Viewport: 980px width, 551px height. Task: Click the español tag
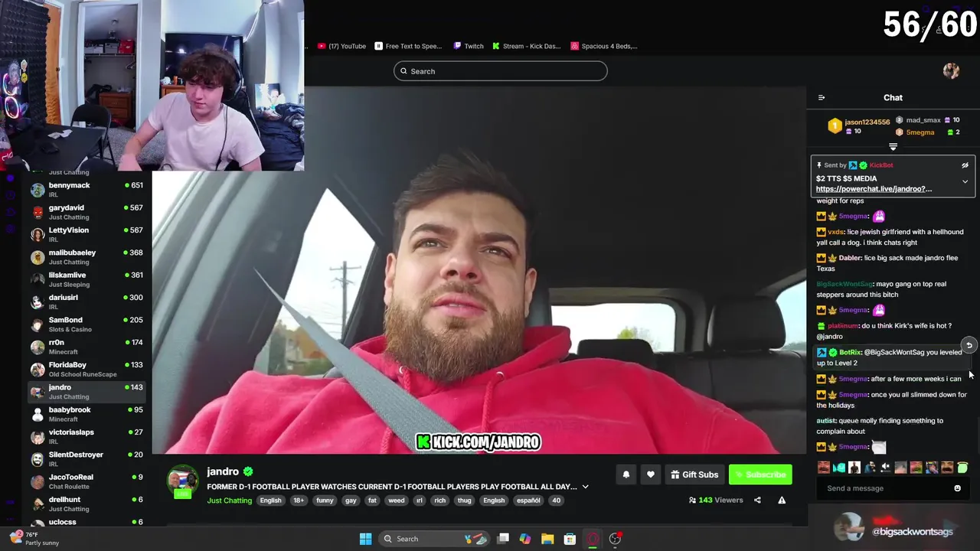tap(528, 500)
